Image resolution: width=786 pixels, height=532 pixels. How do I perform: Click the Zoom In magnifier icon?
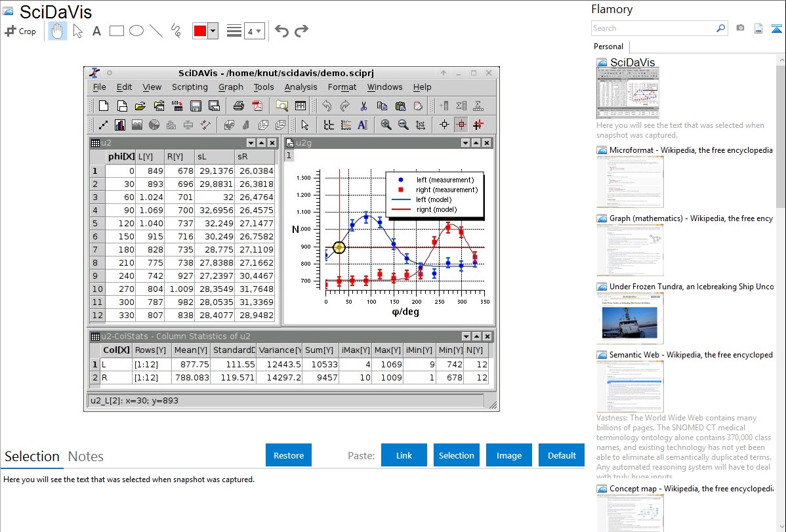[x=386, y=125]
